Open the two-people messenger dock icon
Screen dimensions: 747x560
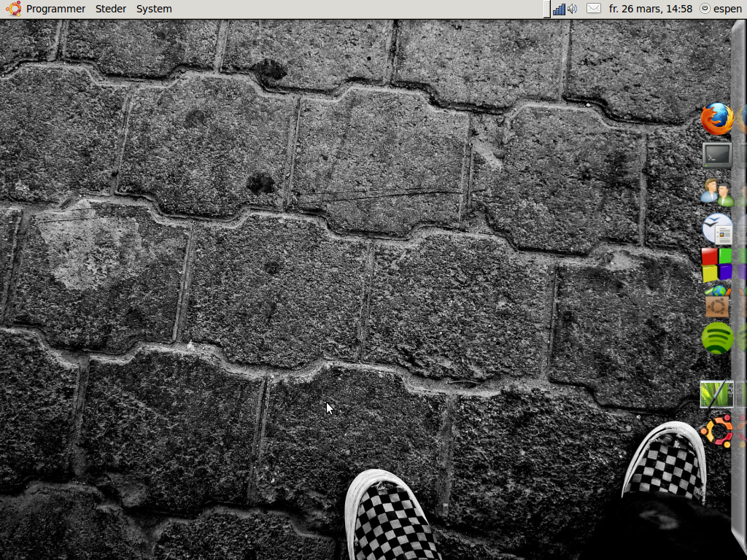(x=717, y=192)
